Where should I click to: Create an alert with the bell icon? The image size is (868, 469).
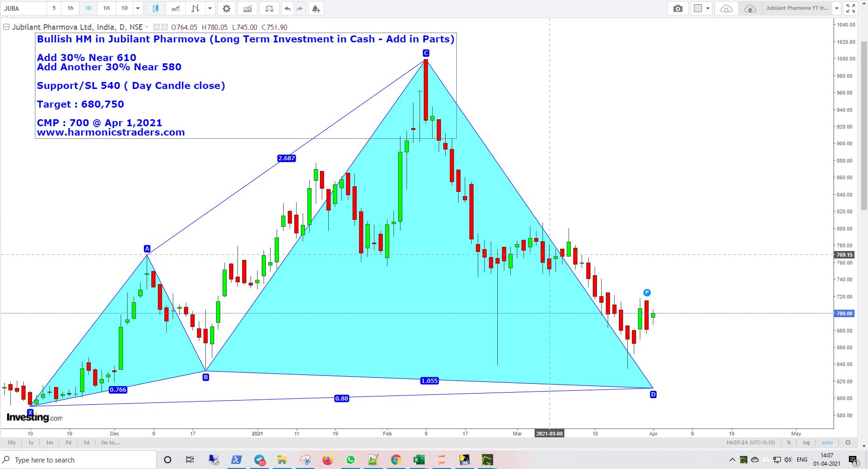point(316,8)
